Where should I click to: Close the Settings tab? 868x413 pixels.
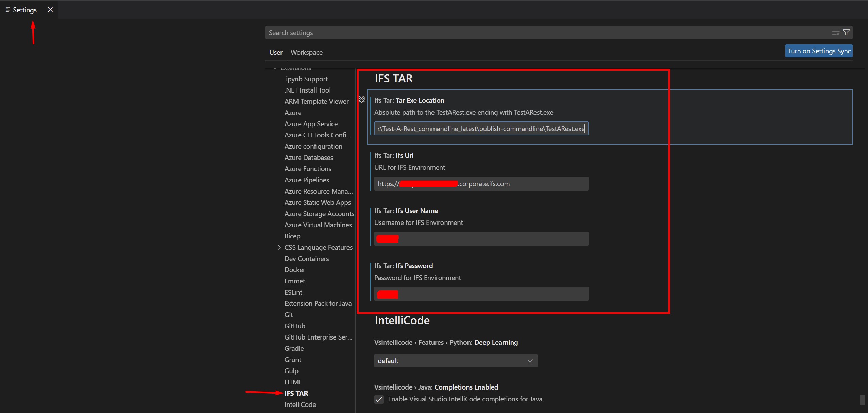[50, 10]
